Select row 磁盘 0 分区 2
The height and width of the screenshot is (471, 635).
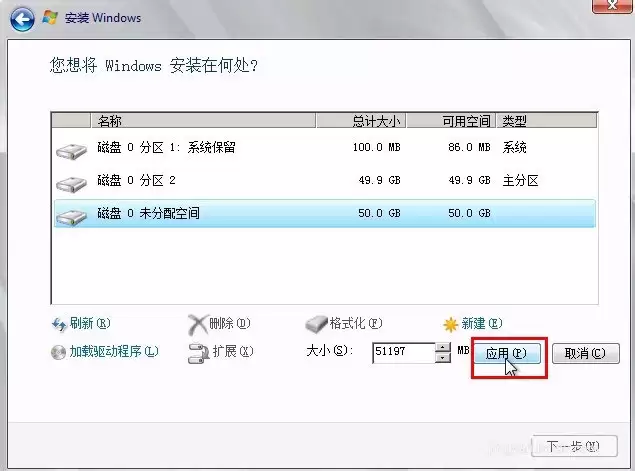(x=325, y=180)
